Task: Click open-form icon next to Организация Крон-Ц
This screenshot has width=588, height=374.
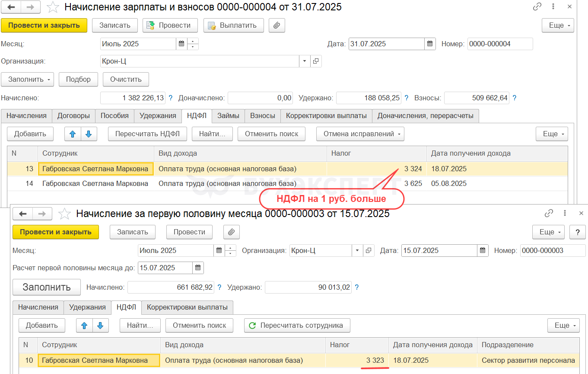Action: 316,61
